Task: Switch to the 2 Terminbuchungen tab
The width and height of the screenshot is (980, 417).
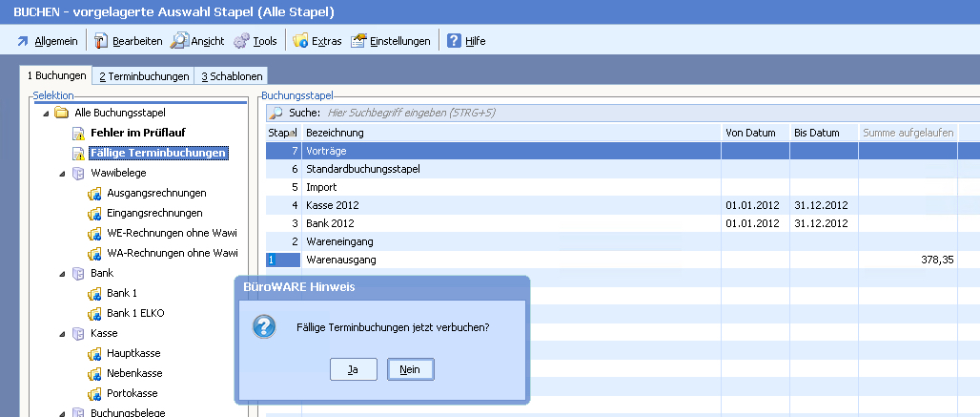Action: click(x=144, y=75)
